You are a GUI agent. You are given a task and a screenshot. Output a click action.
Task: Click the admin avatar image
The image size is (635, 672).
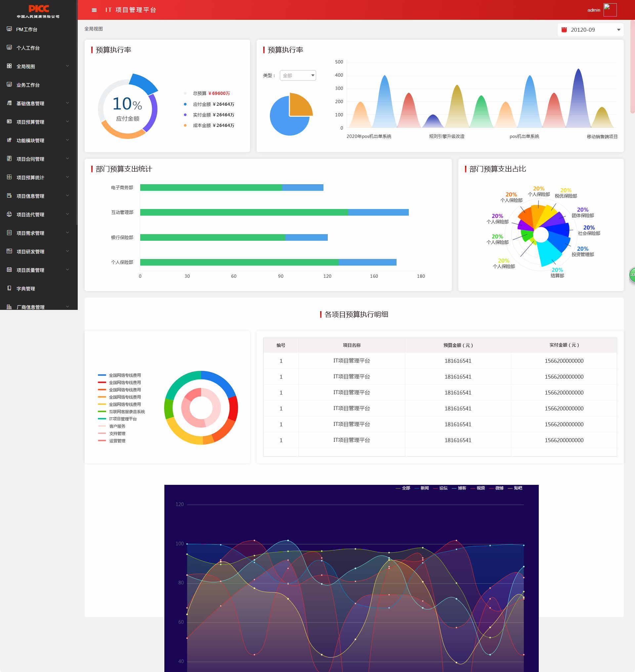610,10
